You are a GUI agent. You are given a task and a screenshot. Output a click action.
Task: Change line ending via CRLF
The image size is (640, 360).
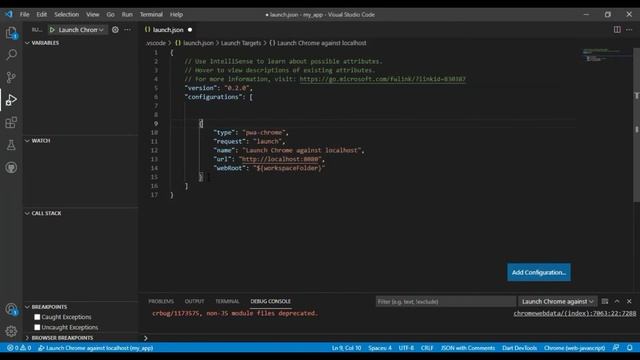[x=427, y=348]
